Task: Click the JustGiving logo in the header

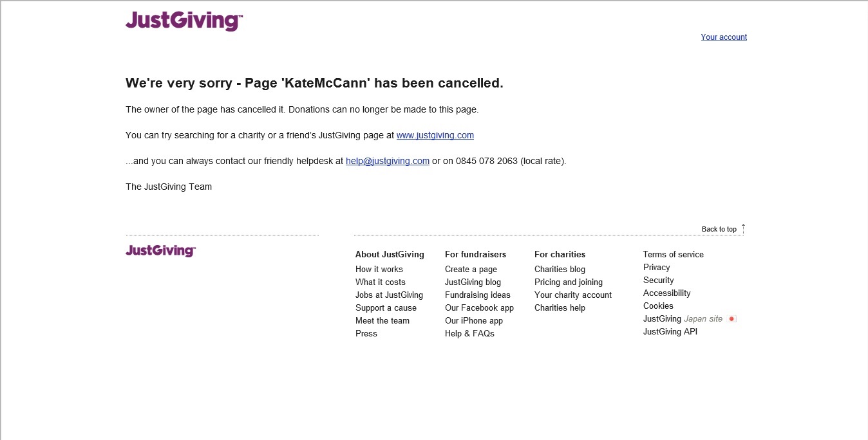Action: (x=184, y=21)
